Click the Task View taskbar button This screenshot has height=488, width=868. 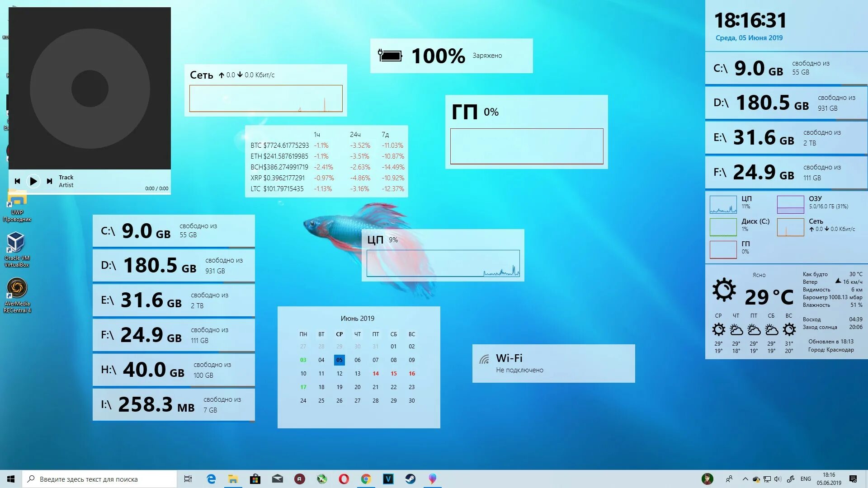(x=188, y=479)
